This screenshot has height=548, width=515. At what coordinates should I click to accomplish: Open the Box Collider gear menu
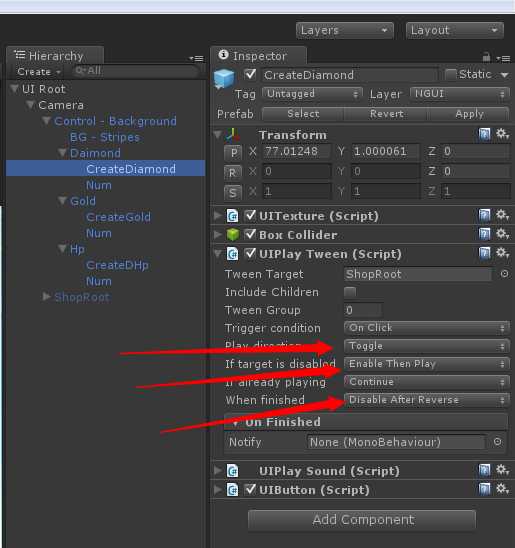tap(502, 234)
